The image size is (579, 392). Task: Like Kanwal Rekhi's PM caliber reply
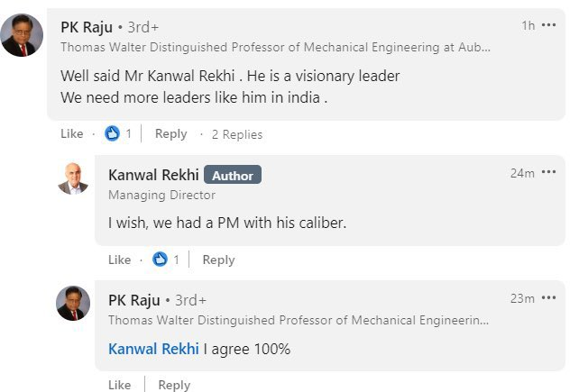point(119,260)
